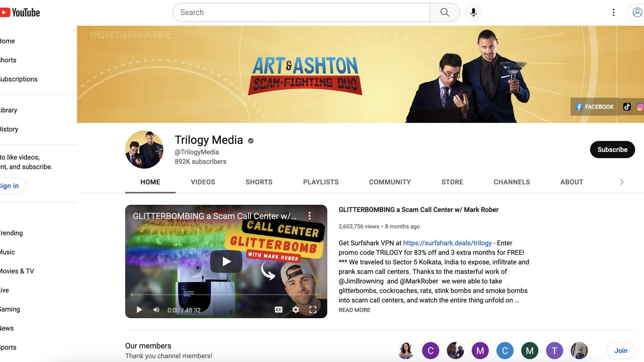Click the search magnifier button
Image resolution: width=644 pixels, height=362 pixels.
click(x=445, y=12)
